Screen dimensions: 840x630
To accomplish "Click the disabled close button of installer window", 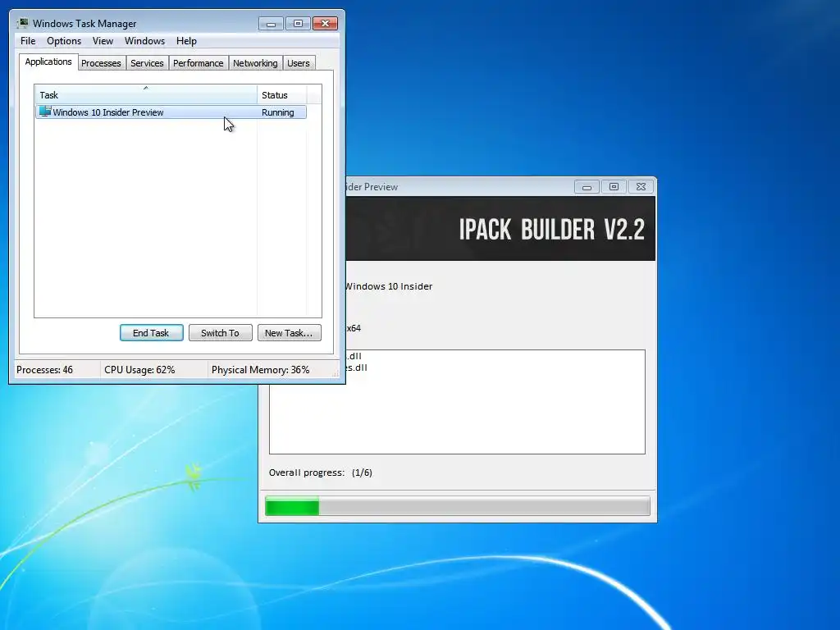I will [641, 186].
